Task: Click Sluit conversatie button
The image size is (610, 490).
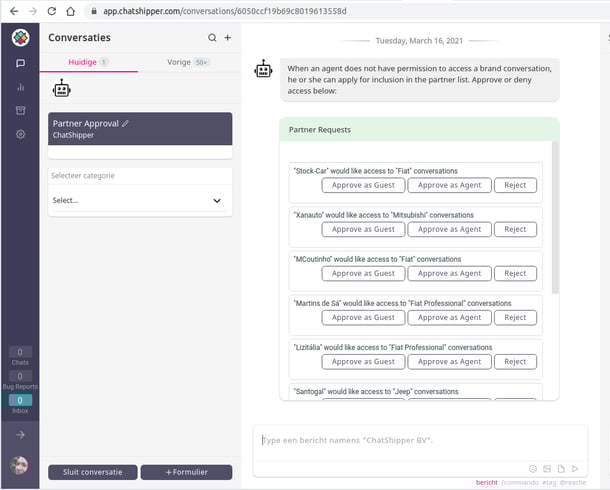Action: (x=93, y=472)
